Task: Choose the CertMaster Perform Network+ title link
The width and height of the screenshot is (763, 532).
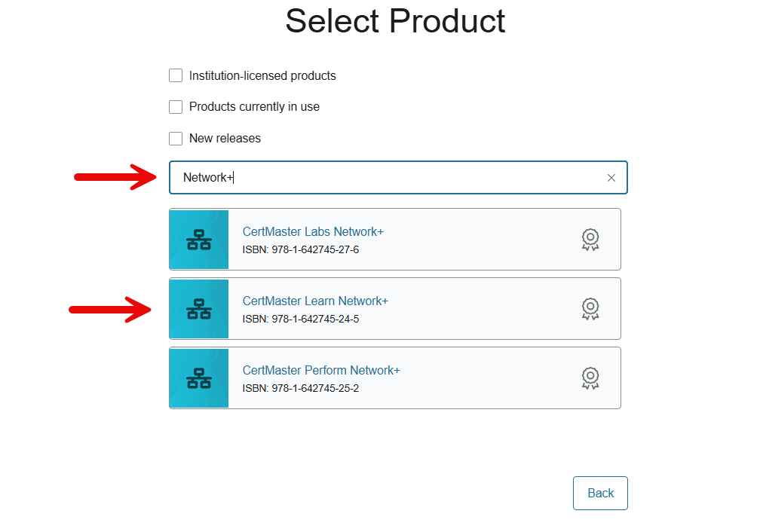Action: pyautogui.click(x=321, y=371)
